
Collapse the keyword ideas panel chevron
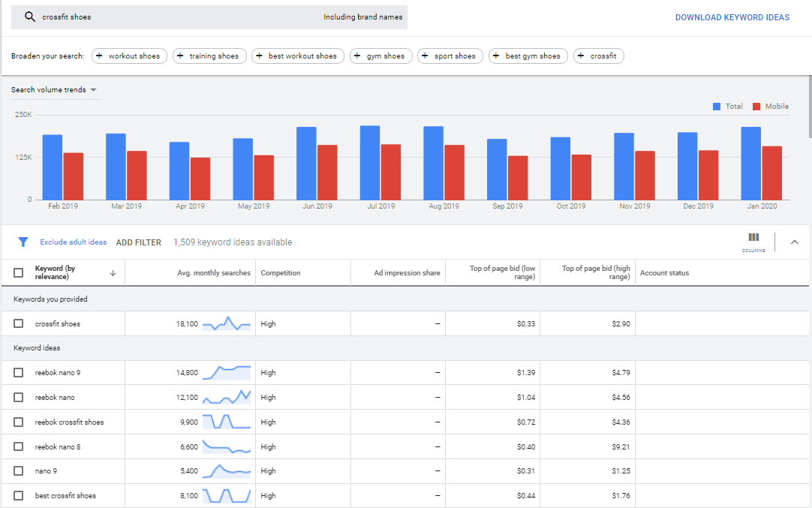pyautogui.click(x=795, y=242)
